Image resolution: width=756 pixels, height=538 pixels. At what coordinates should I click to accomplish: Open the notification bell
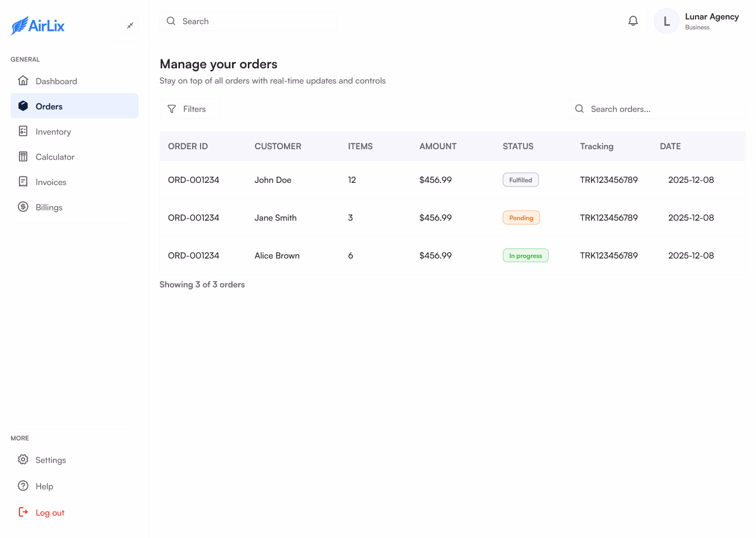pyautogui.click(x=633, y=20)
